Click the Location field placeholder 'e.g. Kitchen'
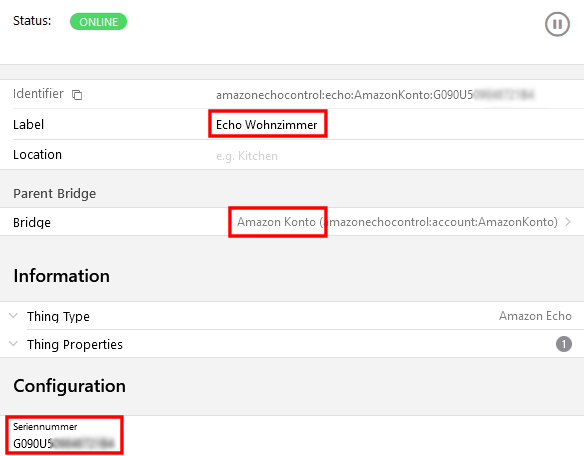Image resolution: width=584 pixels, height=456 pixels. click(247, 156)
